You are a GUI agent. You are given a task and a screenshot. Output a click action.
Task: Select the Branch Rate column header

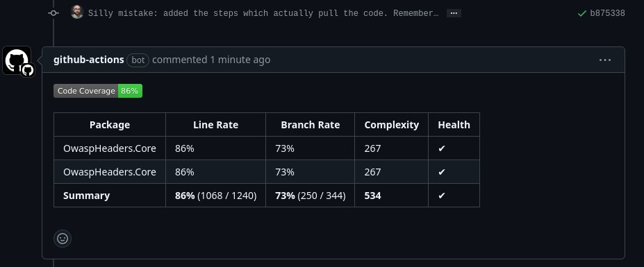[x=310, y=125]
